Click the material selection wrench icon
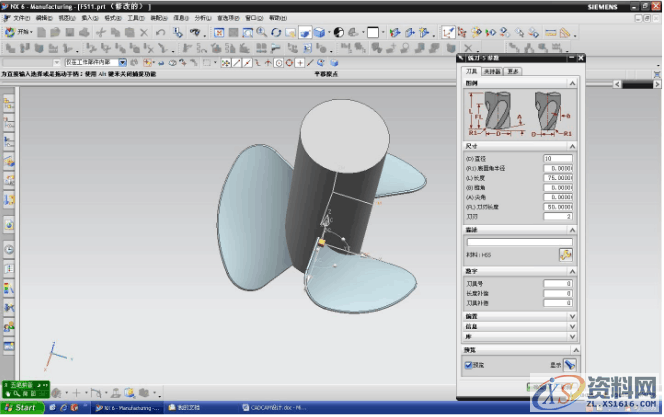This screenshot has height=417, width=664. click(565, 256)
